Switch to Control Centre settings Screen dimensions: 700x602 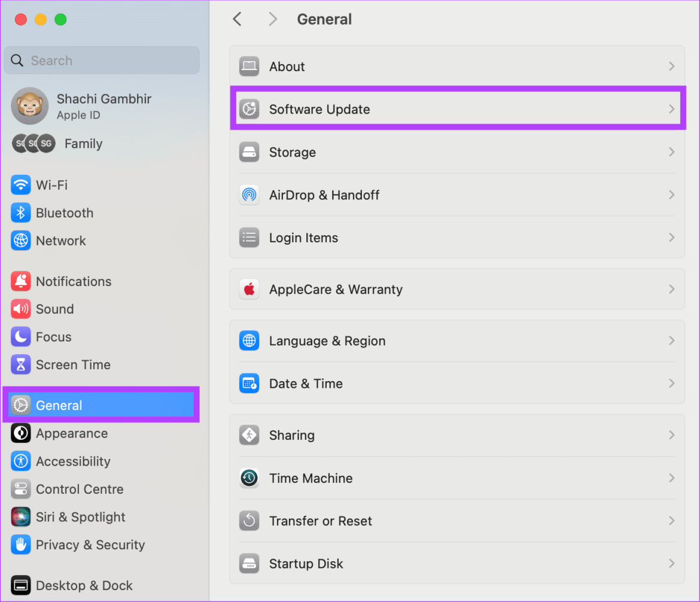79,489
